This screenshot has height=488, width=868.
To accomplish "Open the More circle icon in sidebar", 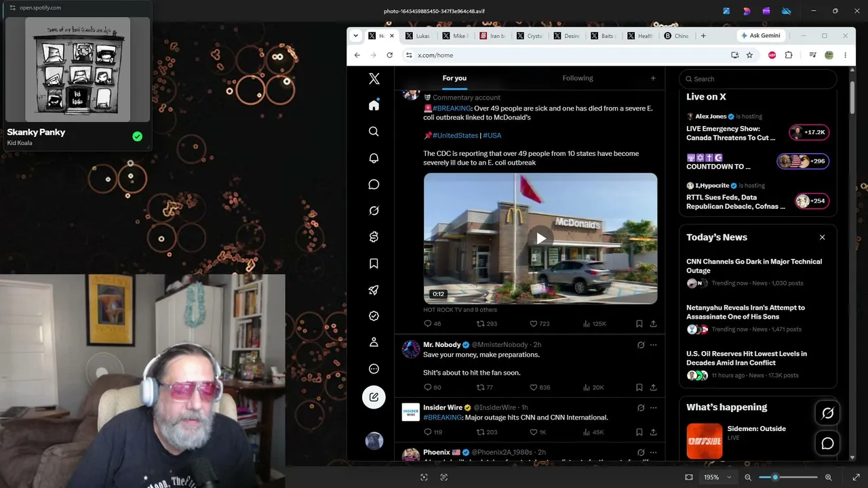I will [x=374, y=369].
